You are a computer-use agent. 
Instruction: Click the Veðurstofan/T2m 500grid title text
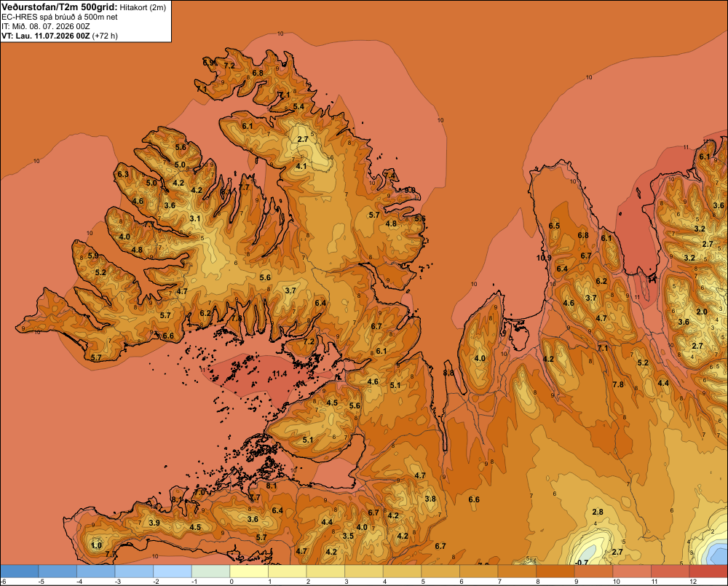click(x=60, y=7)
